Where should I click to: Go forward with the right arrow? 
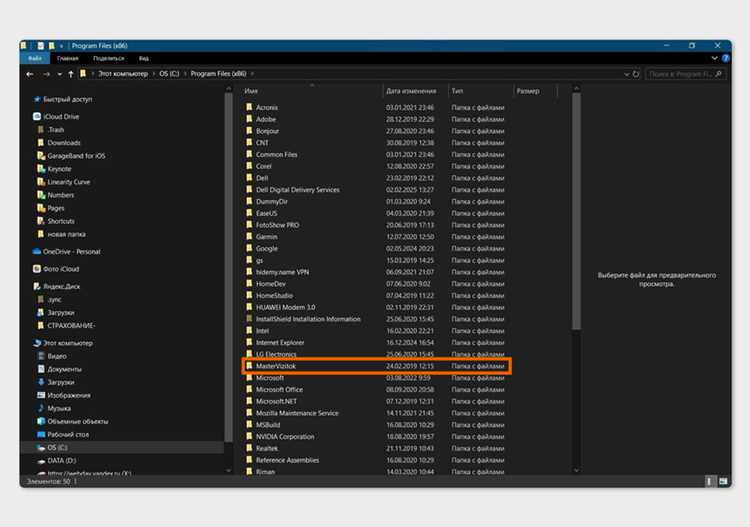tap(46, 74)
